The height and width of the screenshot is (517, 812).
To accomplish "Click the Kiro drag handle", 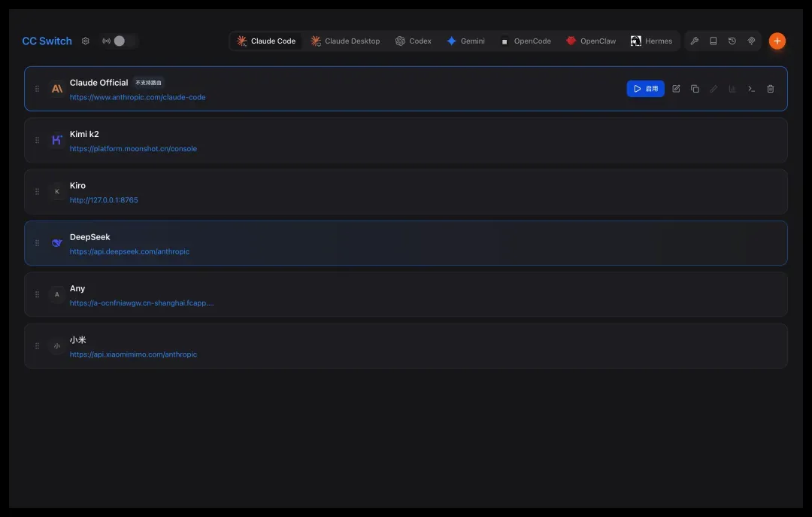I will tap(38, 191).
